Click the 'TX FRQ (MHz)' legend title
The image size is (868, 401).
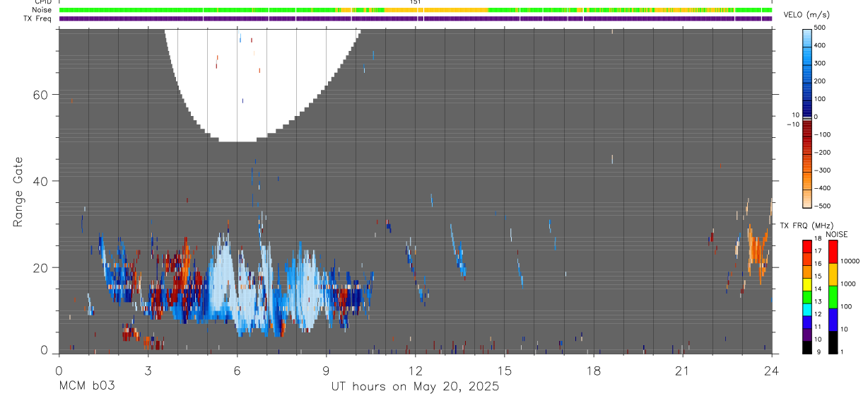pyautogui.click(x=805, y=225)
